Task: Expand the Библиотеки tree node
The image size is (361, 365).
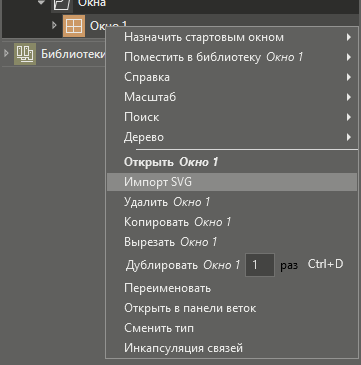Action: coord(6,53)
